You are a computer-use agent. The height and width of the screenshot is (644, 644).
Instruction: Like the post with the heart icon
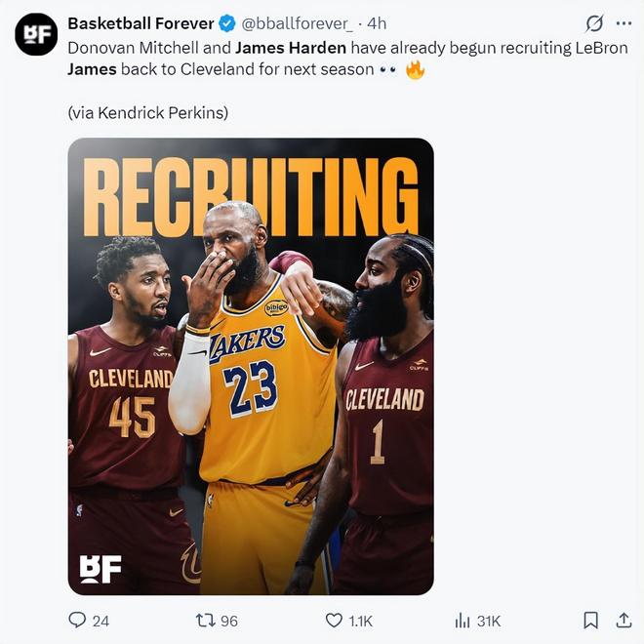[x=333, y=620]
